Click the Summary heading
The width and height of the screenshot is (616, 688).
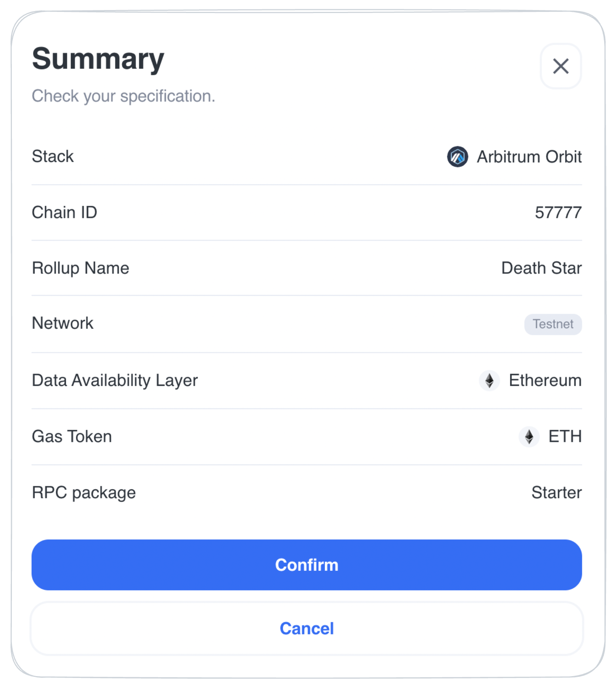98,59
